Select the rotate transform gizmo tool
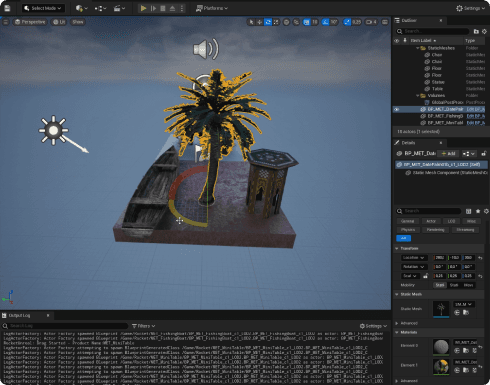 (268, 22)
